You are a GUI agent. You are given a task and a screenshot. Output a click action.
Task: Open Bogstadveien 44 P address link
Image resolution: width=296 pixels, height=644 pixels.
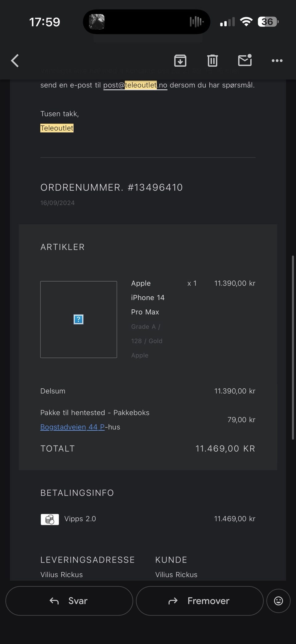[72, 427]
